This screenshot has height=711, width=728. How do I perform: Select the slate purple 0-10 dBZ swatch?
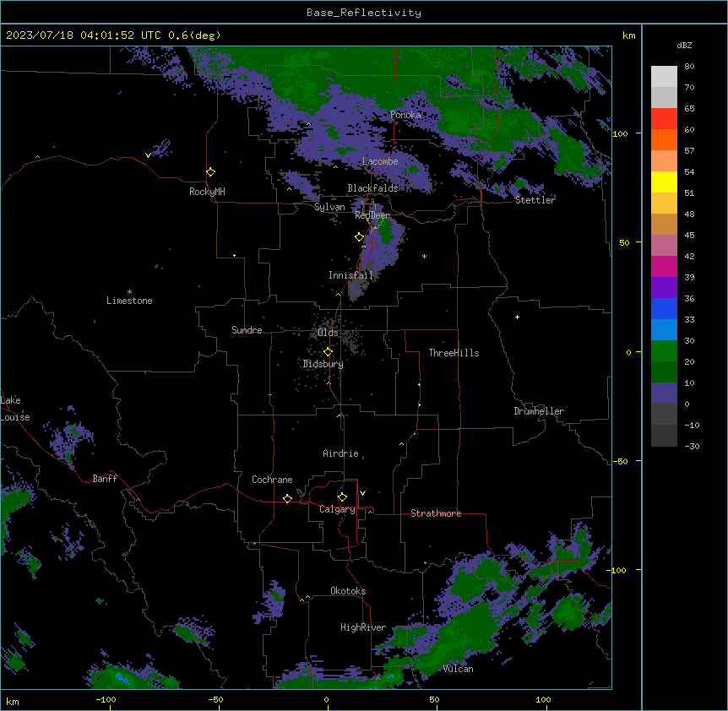[664, 393]
